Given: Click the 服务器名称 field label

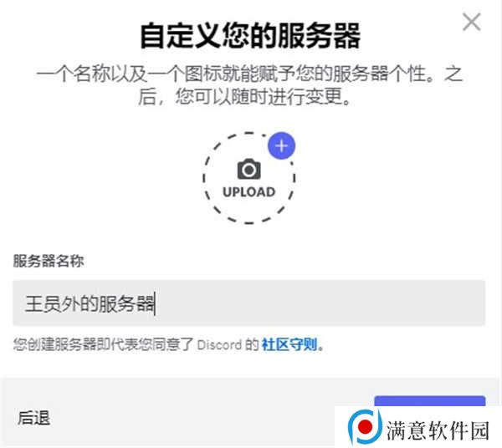Looking at the screenshot, I should [x=49, y=261].
